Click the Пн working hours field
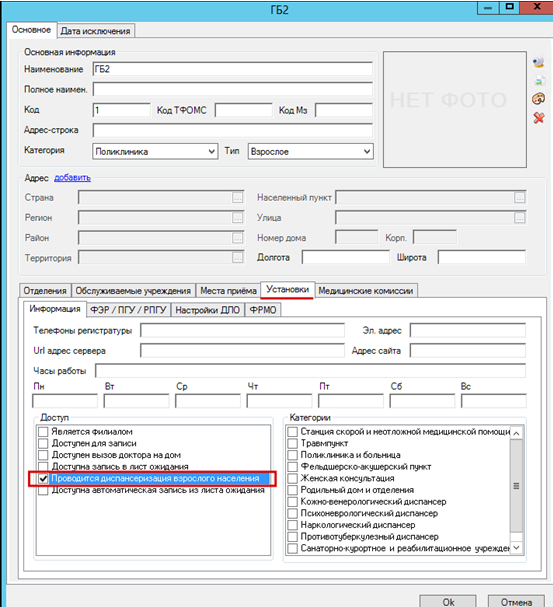 click(x=65, y=401)
